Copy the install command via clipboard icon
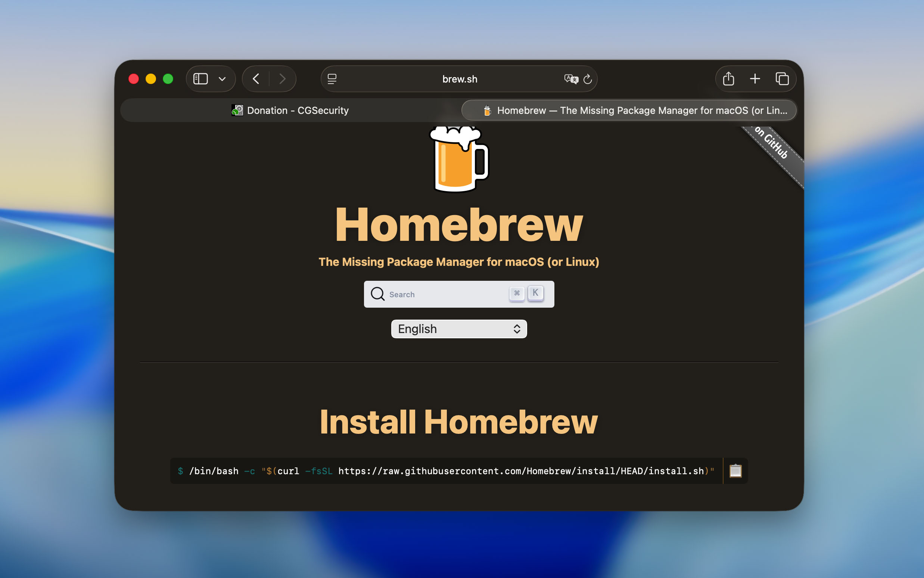924x578 pixels. click(x=734, y=471)
